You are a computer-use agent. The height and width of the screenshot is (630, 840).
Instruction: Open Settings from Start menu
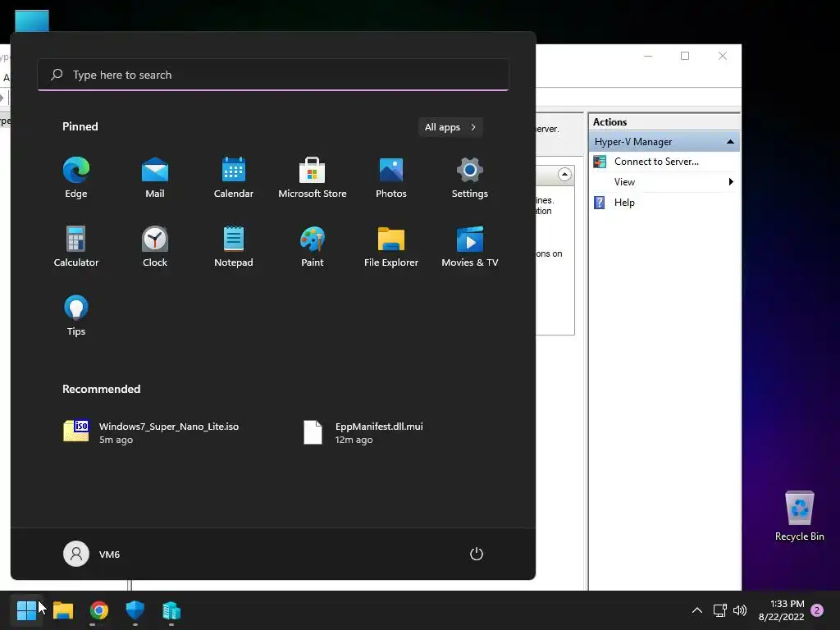tap(470, 178)
